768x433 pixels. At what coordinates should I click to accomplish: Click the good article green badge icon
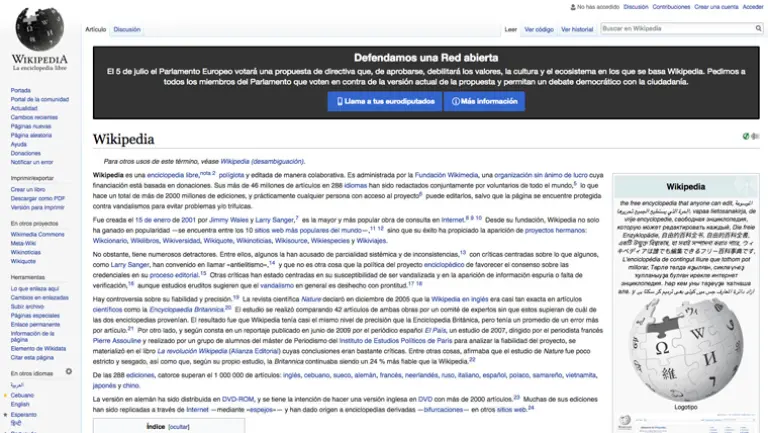click(745, 136)
